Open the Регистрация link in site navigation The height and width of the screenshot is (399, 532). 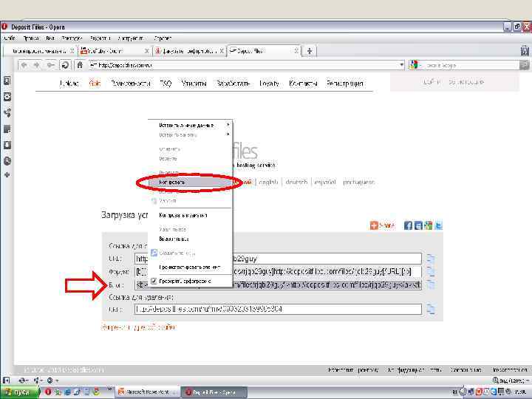(345, 83)
